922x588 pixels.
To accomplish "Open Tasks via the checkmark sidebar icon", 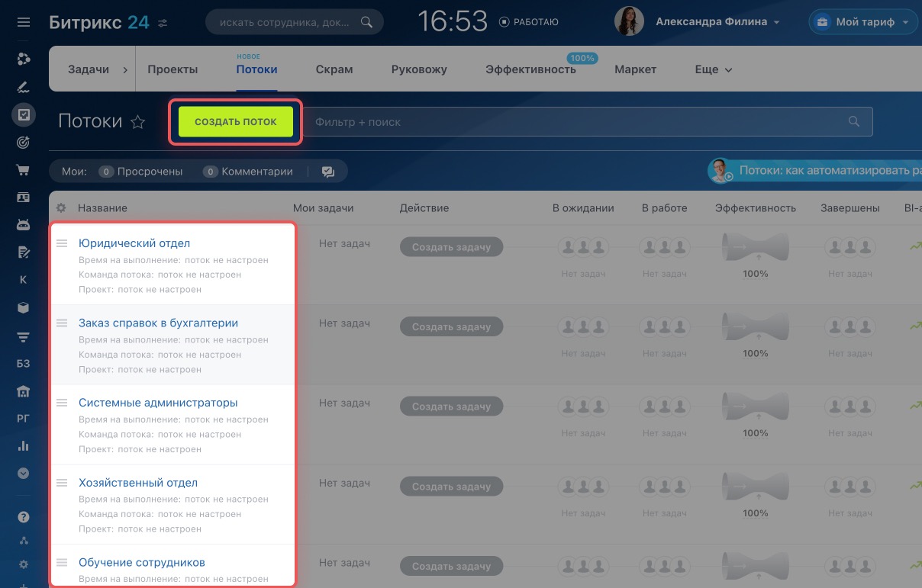I will [x=24, y=114].
